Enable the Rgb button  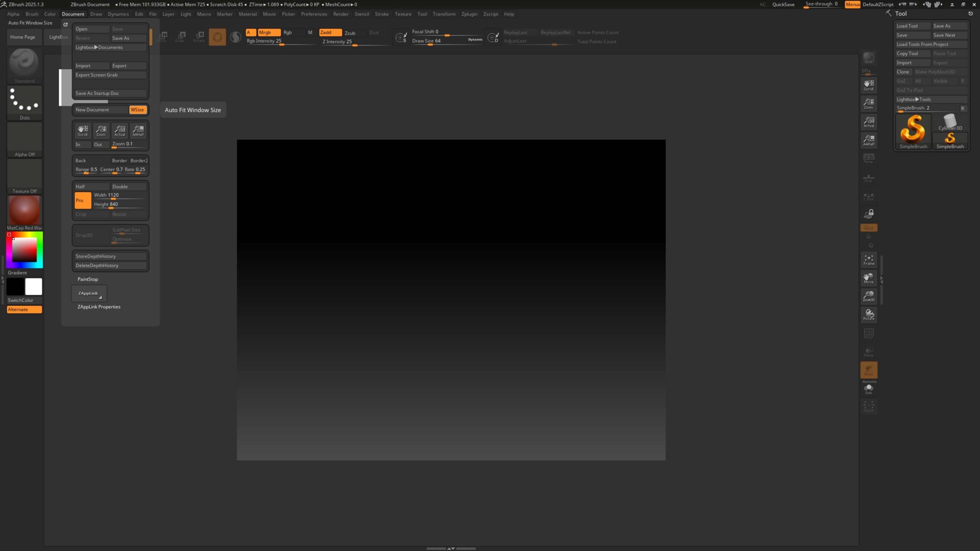[294, 33]
